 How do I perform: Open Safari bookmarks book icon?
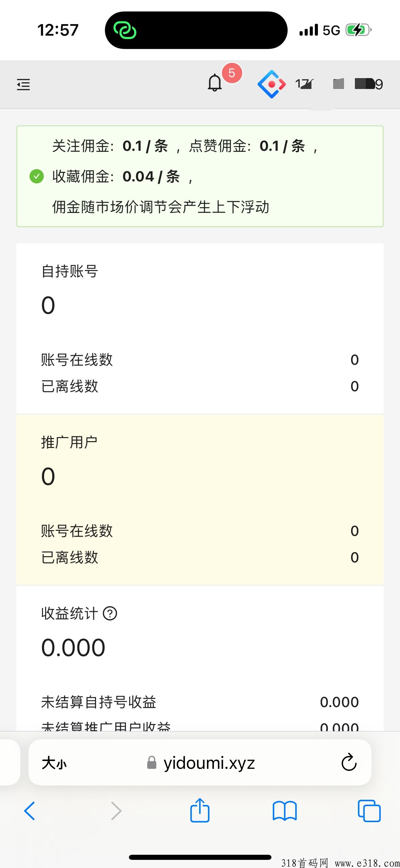[x=285, y=811]
